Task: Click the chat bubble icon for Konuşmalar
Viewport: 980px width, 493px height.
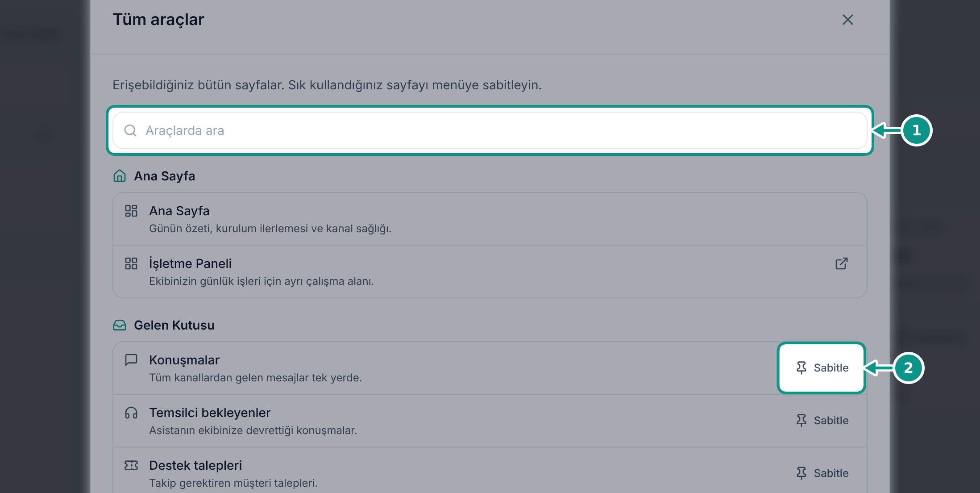Action: pyautogui.click(x=131, y=360)
